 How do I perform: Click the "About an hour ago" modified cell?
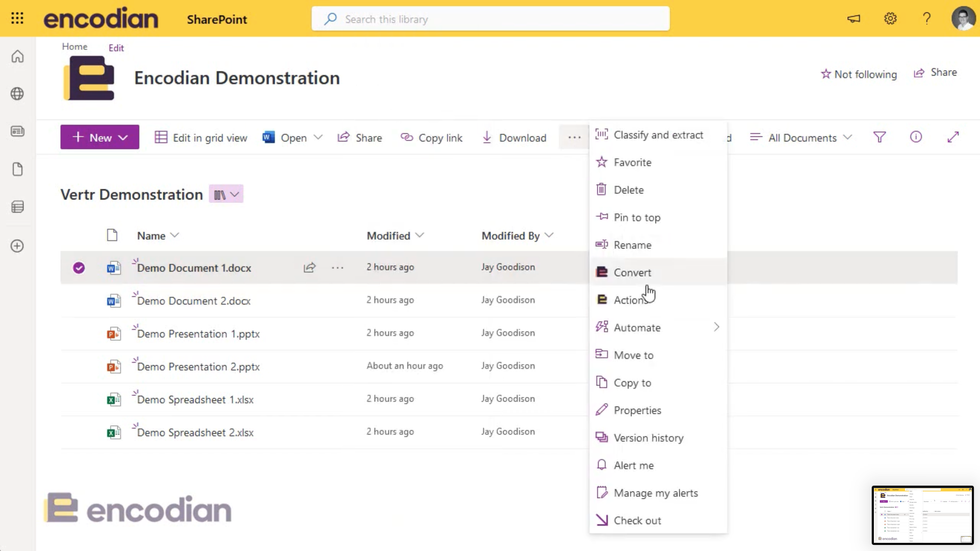(405, 366)
